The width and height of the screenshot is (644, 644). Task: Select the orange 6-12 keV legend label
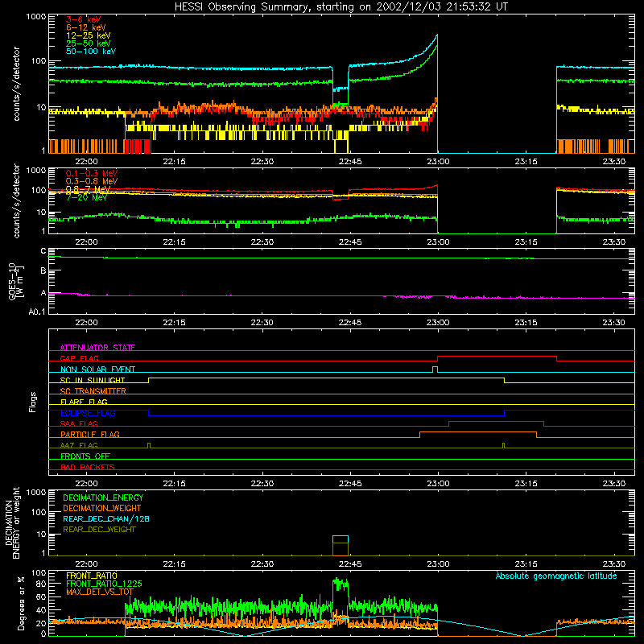[86, 27]
